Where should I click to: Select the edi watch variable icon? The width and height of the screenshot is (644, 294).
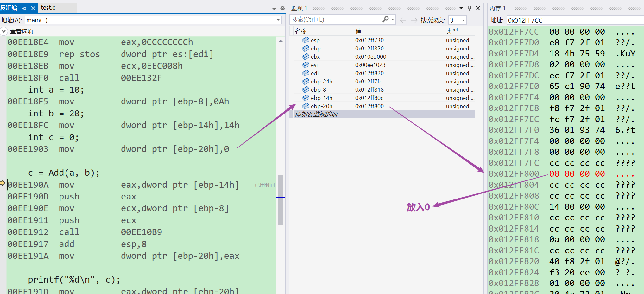306,73
